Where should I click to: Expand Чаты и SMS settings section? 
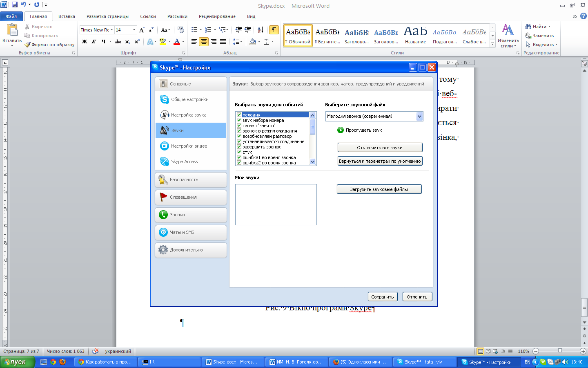(x=191, y=232)
